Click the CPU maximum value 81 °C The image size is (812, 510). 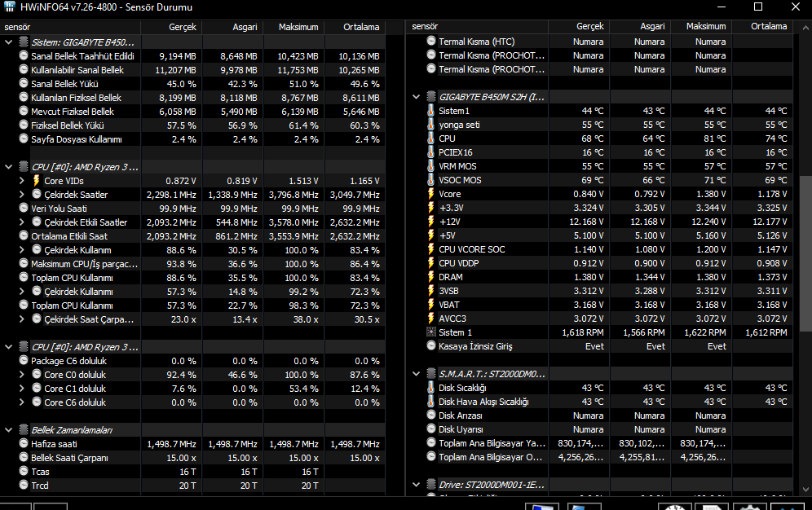pos(715,138)
